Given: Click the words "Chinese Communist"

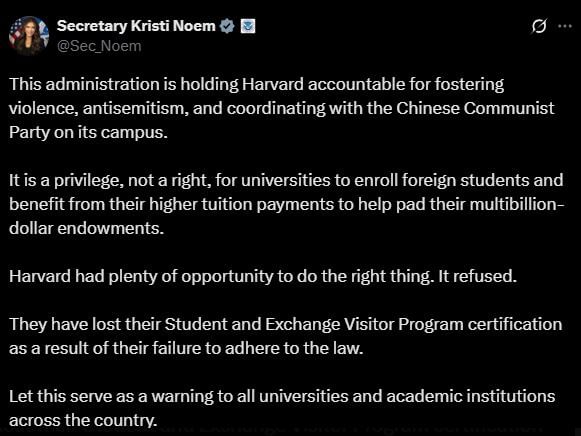Looking at the screenshot, I should tap(475, 109).
